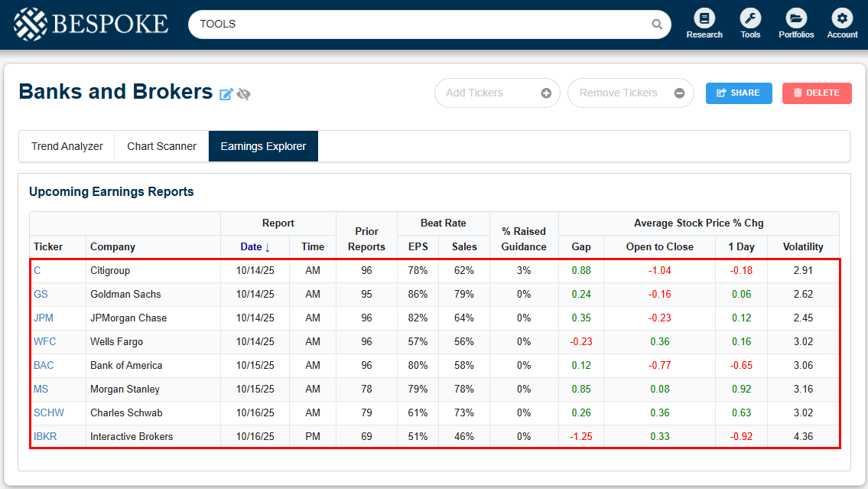Open the JPM ticker link

pyautogui.click(x=44, y=318)
